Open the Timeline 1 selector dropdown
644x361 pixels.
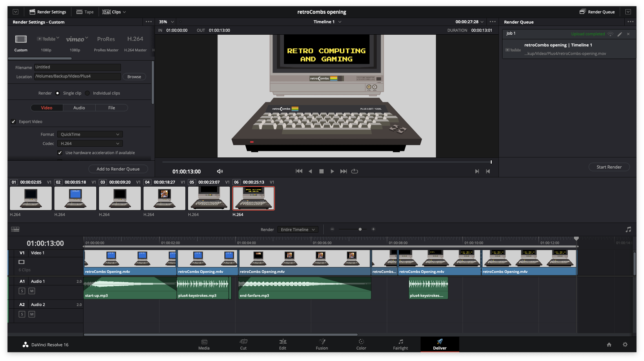tap(327, 22)
